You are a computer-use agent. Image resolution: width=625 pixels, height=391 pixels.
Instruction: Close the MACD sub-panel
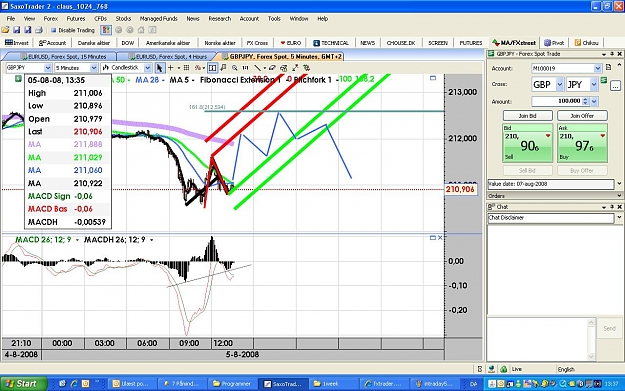point(440,238)
